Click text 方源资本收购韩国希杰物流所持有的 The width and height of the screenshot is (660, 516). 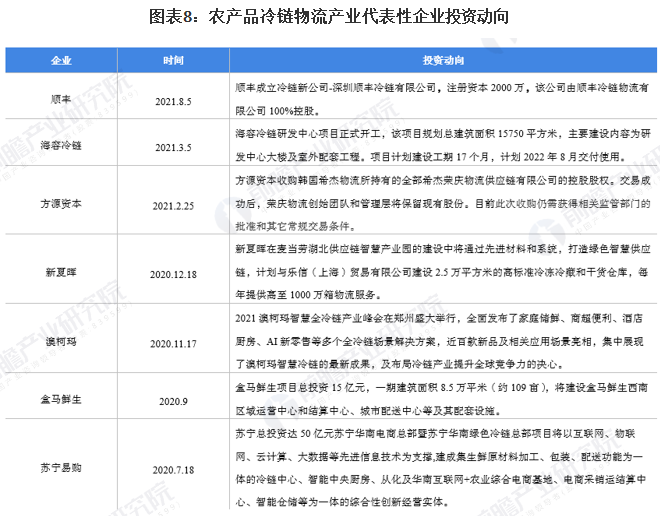pyautogui.click(x=318, y=180)
